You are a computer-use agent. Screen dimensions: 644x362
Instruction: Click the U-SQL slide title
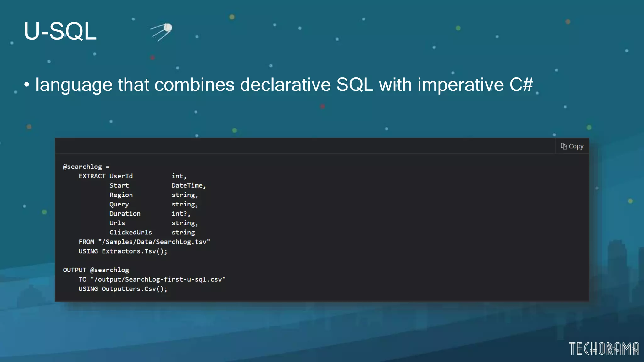coord(60,31)
